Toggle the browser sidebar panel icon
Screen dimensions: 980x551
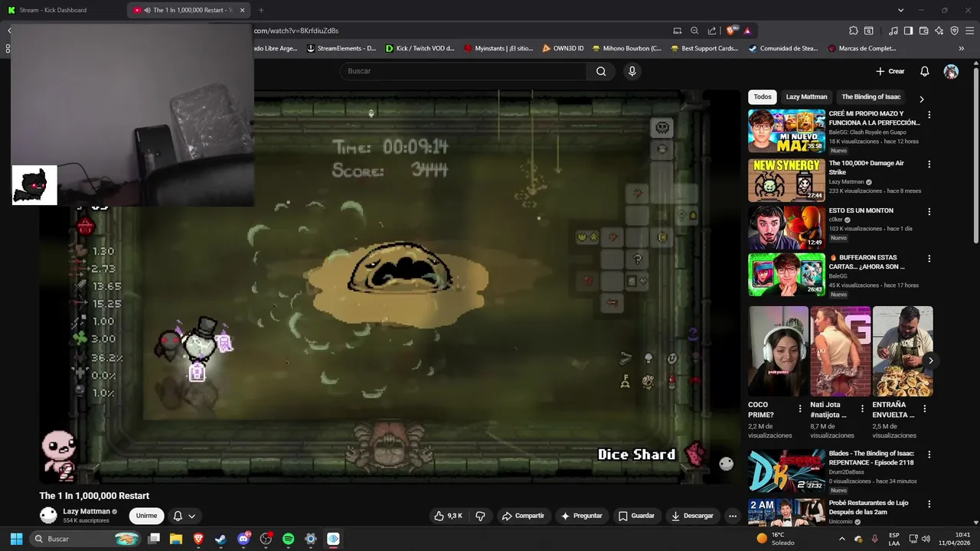[x=908, y=31]
